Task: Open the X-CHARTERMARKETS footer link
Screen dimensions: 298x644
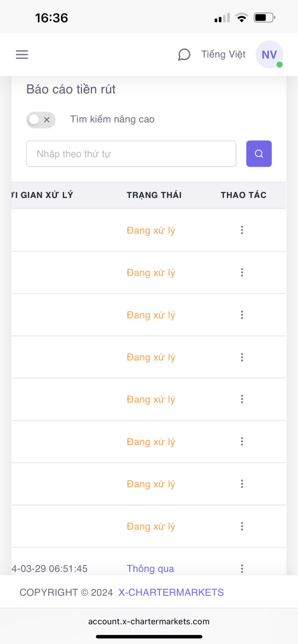Action: [171, 592]
